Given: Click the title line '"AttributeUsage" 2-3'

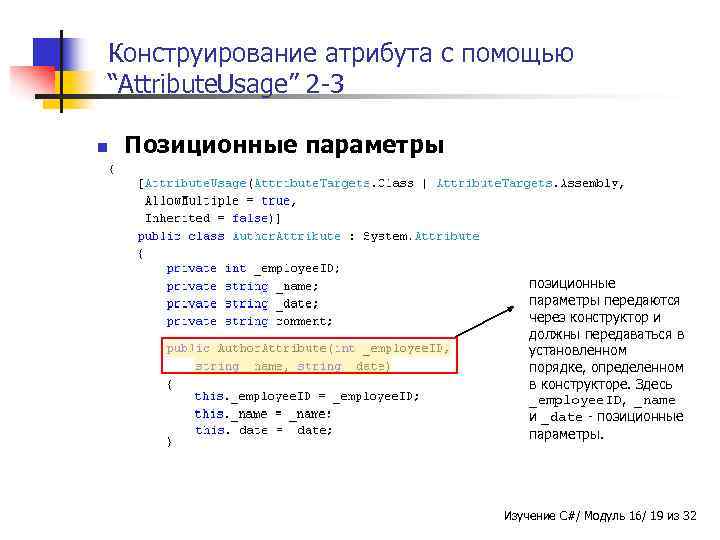Looking at the screenshot, I should pyautogui.click(x=225, y=84).
